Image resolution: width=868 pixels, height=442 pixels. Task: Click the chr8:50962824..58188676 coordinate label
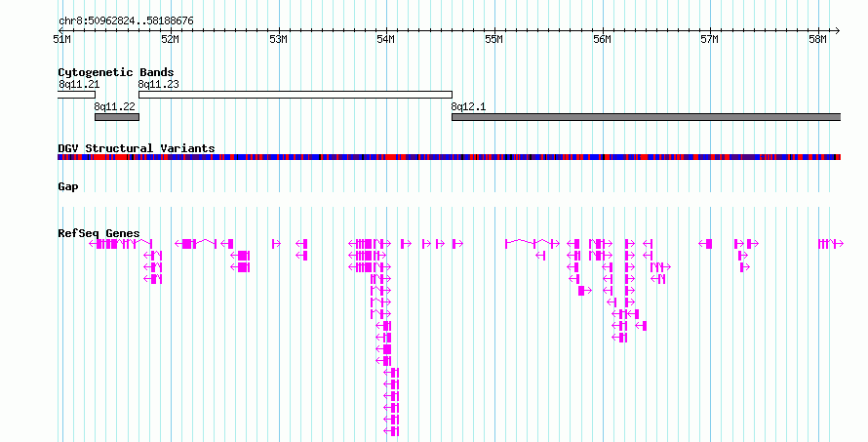click(126, 21)
